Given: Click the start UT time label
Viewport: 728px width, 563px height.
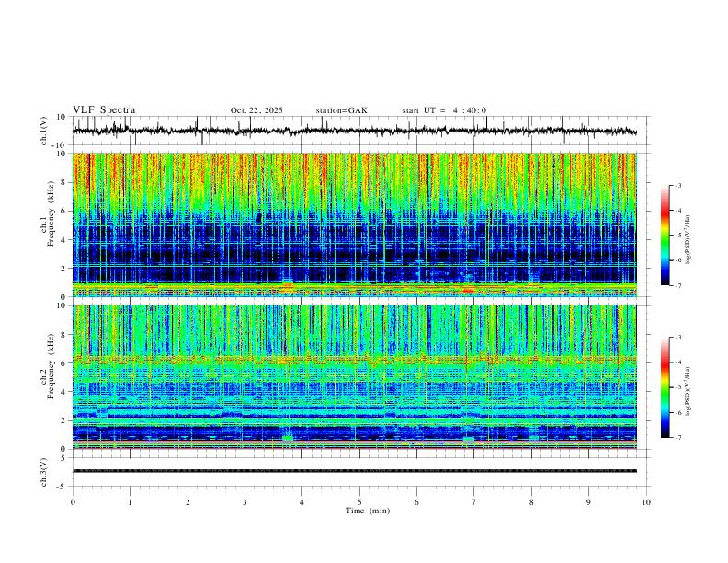Looking at the screenshot, I should click(x=444, y=110).
